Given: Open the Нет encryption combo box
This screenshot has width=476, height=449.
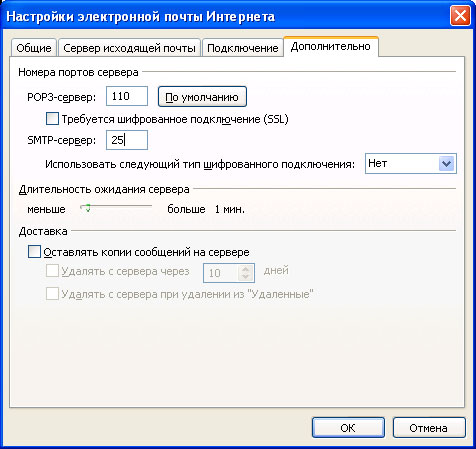Looking at the screenshot, I should (411, 164).
